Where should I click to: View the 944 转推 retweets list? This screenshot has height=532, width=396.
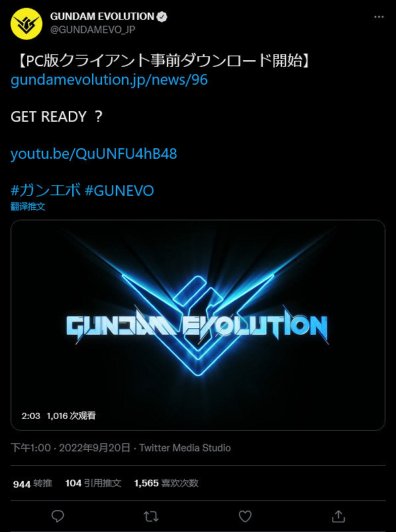(32, 483)
